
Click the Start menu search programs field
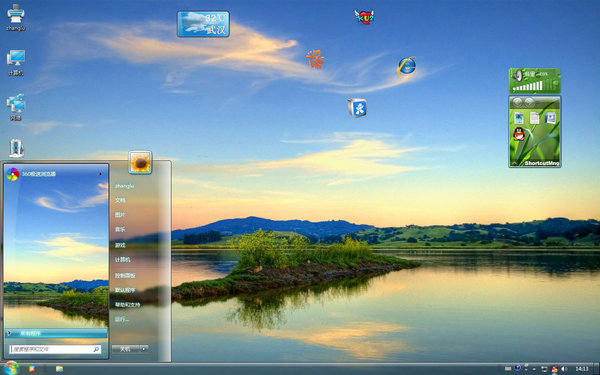[x=55, y=349]
